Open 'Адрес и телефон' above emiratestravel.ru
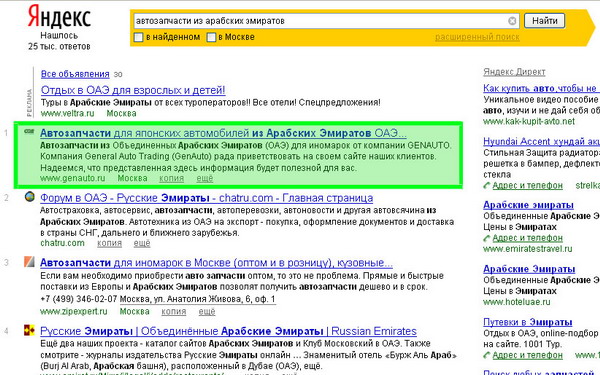This screenshot has width=600, height=375. click(x=527, y=238)
